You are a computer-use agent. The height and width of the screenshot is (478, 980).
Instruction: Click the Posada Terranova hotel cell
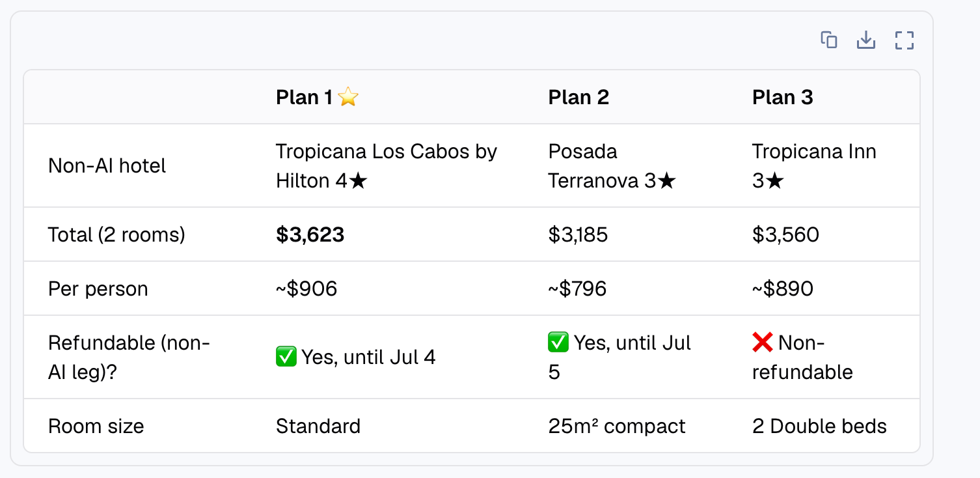click(x=612, y=165)
